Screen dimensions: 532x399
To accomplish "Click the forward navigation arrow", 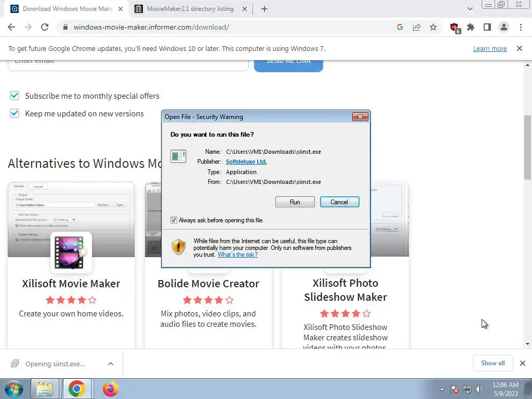I will pos(28,27).
